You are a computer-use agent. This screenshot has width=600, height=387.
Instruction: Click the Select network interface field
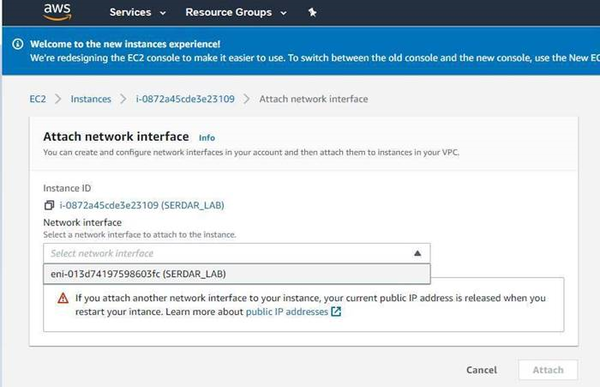(x=237, y=253)
